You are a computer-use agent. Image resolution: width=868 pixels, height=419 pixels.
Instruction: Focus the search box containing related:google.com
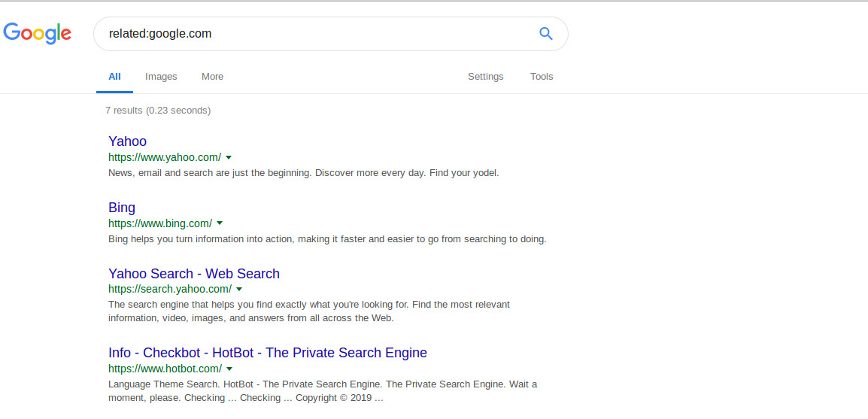tap(330, 34)
